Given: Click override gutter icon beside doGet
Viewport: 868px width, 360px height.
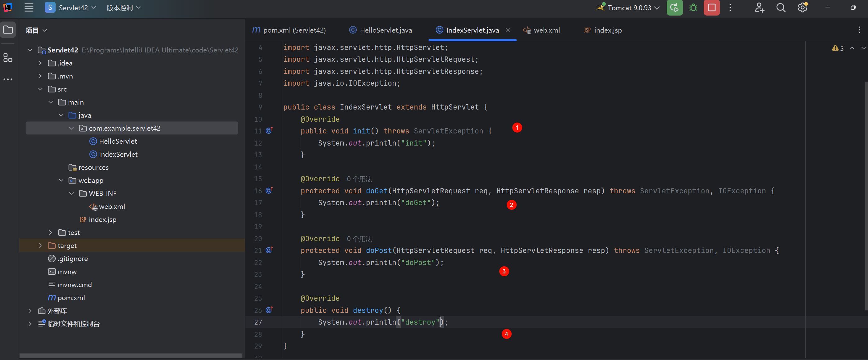Looking at the screenshot, I should pos(269,191).
